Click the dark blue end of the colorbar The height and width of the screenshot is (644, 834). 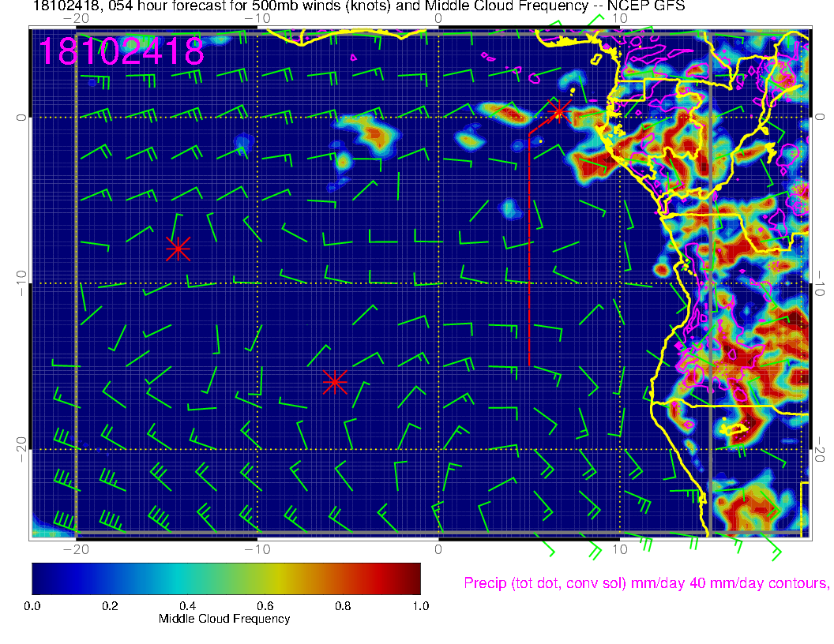40,578
